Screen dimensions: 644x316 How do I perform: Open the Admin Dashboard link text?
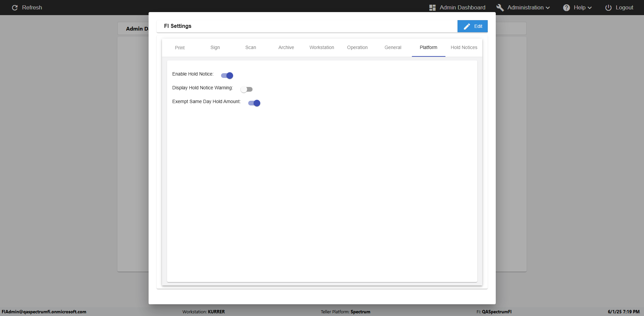(463, 8)
